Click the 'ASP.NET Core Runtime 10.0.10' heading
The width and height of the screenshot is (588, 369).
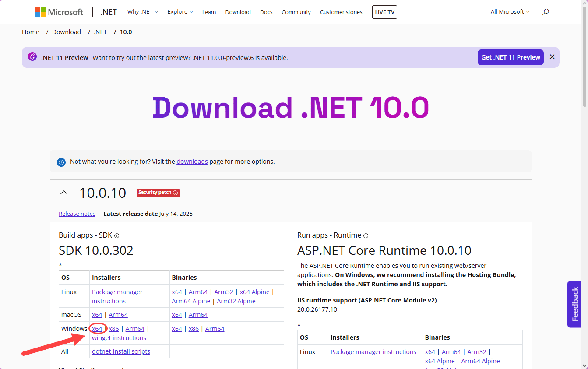point(384,251)
